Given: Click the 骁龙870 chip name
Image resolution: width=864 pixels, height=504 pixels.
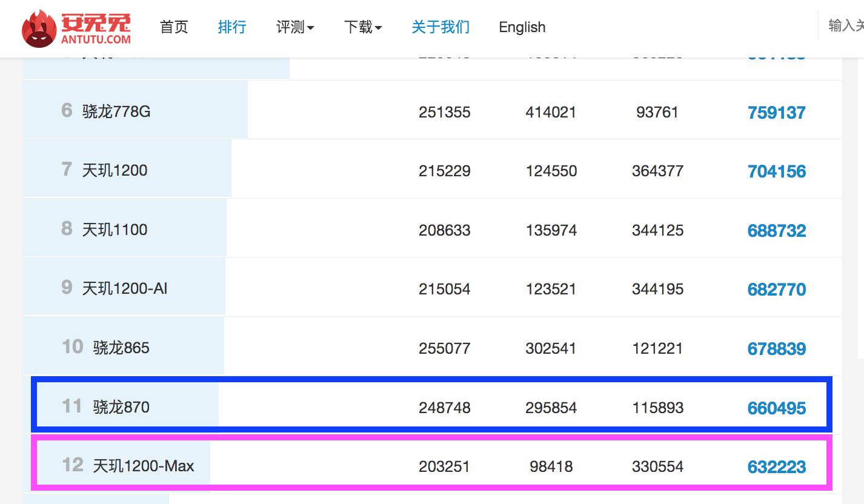Looking at the screenshot, I should pyautogui.click(x=121, y=407).
